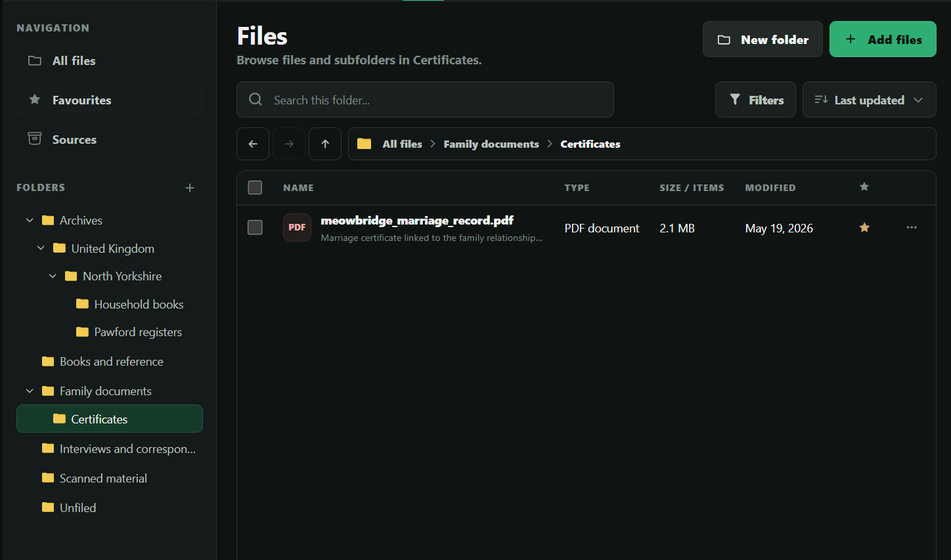This screenshot has height=560, width=951.
Task: Click the Type column header
Action: click(577, 188)
